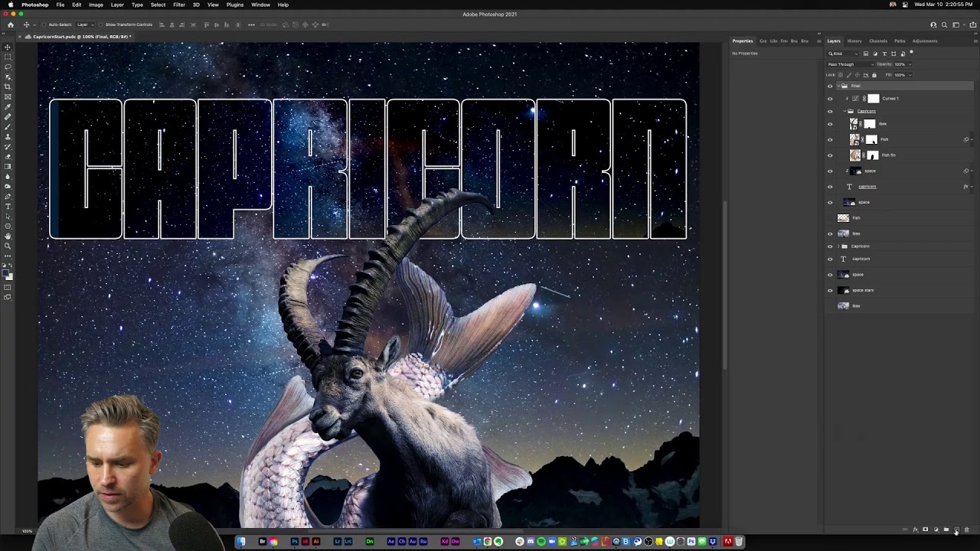Open the Filter menu
The width and height of the screenshot is (980, 551).
[178, 5]
